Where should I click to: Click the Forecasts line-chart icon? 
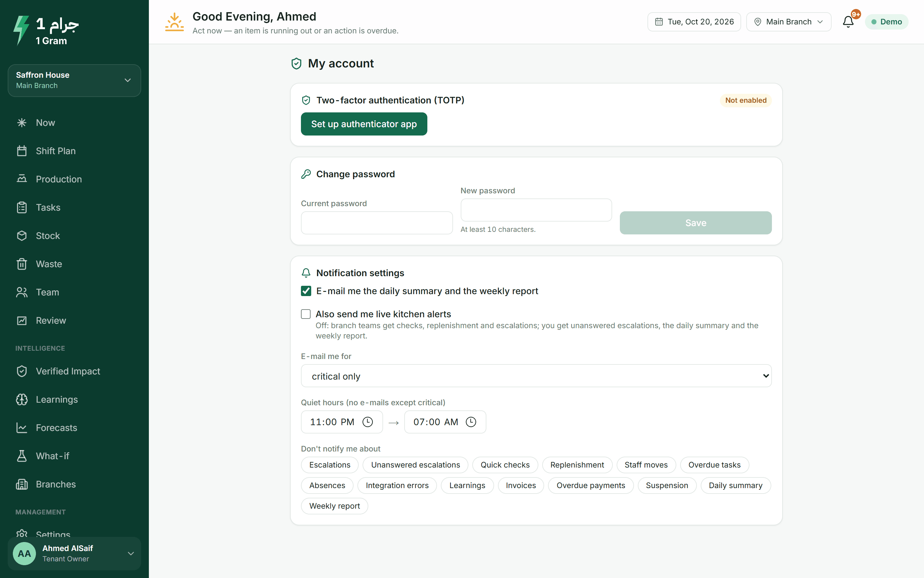pyautogui.click(x=22, y=428)
